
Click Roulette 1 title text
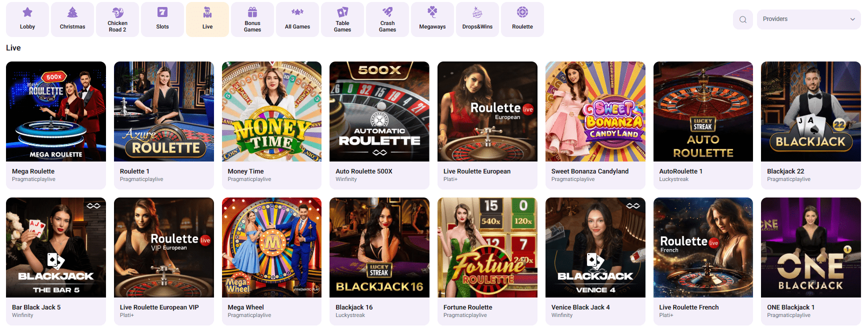134,171
